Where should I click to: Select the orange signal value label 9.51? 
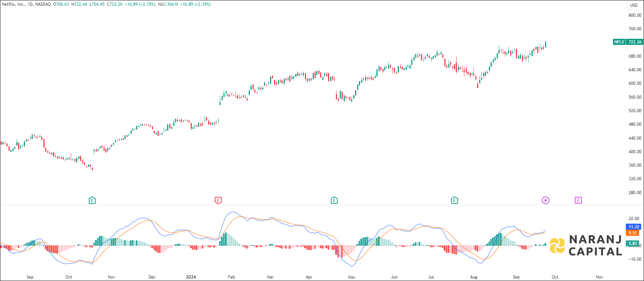pyautogui.click(x=633, y=233)
